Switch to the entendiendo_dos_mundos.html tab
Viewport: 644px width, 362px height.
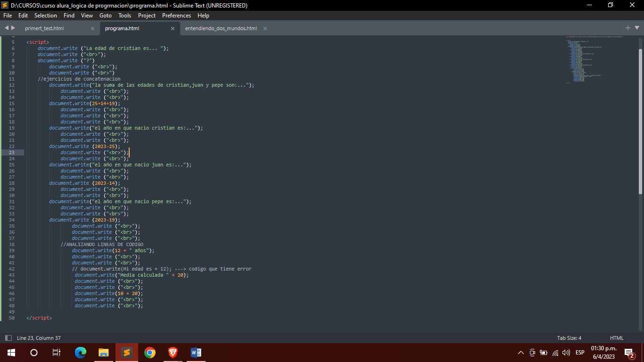coord(221,28)
